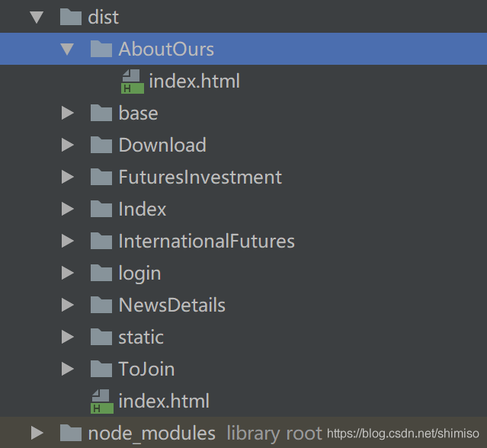Image resolution: width=487 pixels, height=448 pixels.
Task: Click the FuturesInvestment folder icon
Action: pos(101,178)
